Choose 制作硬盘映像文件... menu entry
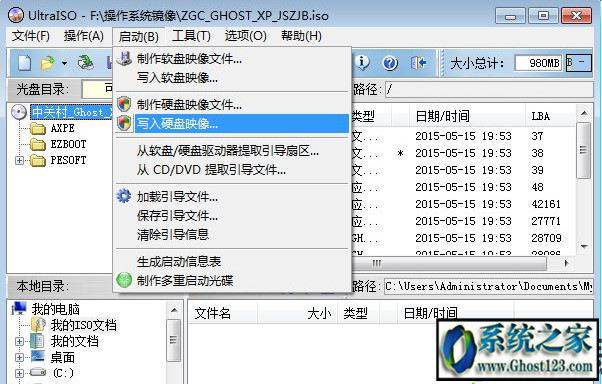 [x=232, y=104]
